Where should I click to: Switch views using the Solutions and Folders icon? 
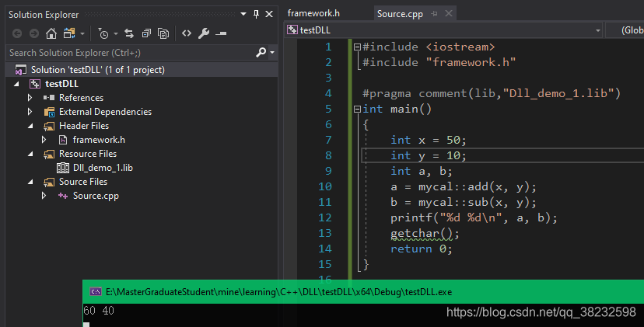[x=69, y=33]
